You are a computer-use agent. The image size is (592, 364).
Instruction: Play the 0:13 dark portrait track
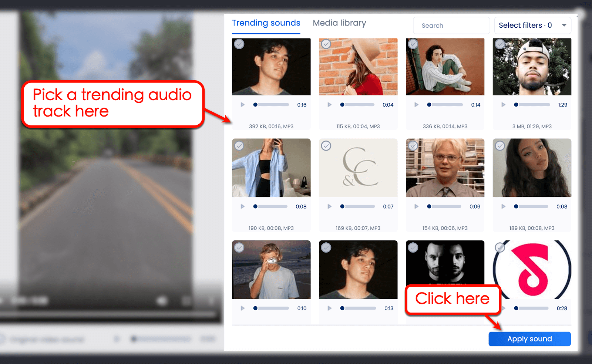329,308
